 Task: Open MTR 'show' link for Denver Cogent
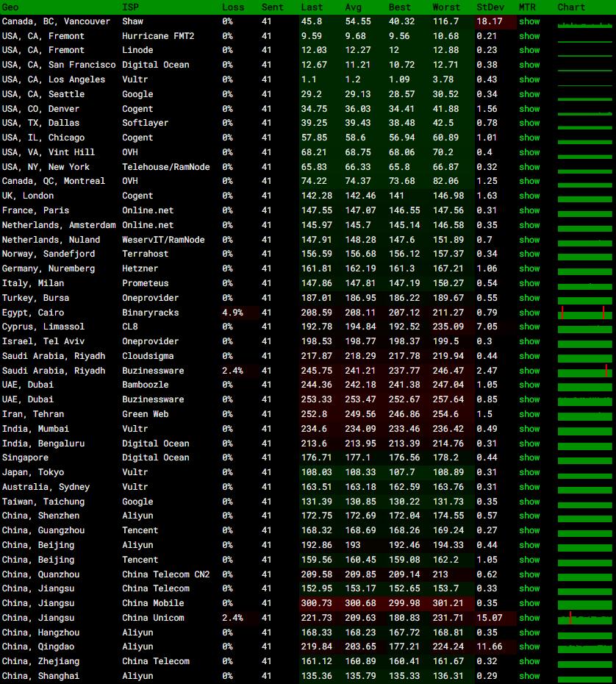click(529, 109)
